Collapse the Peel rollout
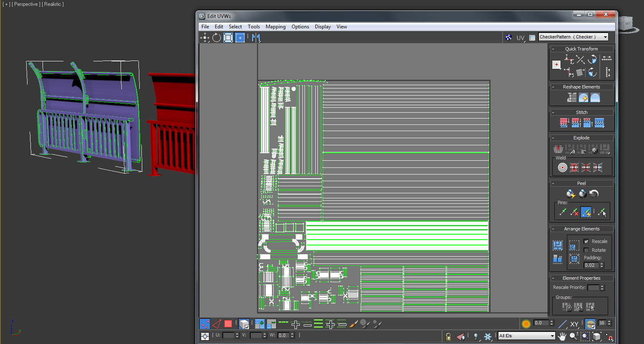This screenshot has height=344, width=644. [553, 183]
